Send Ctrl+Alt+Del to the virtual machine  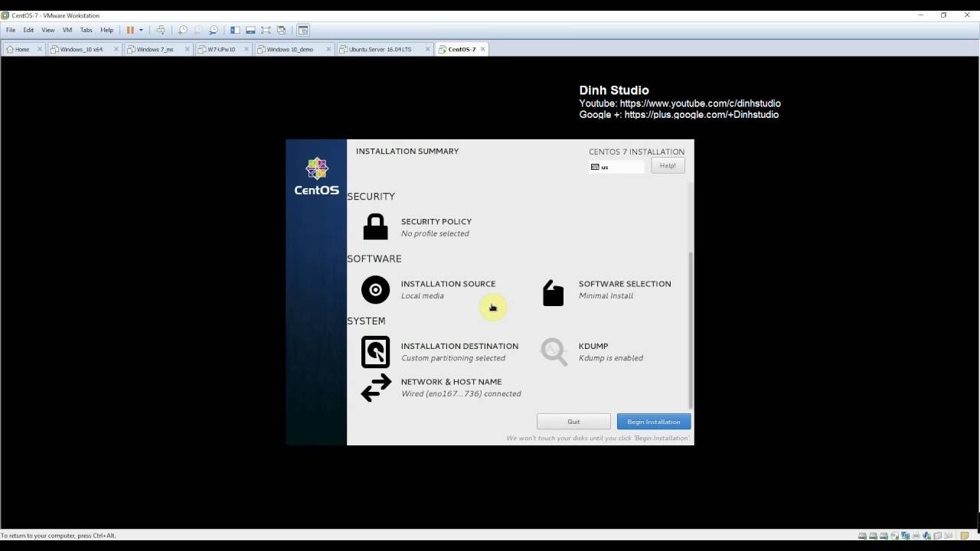click(161, 30)
